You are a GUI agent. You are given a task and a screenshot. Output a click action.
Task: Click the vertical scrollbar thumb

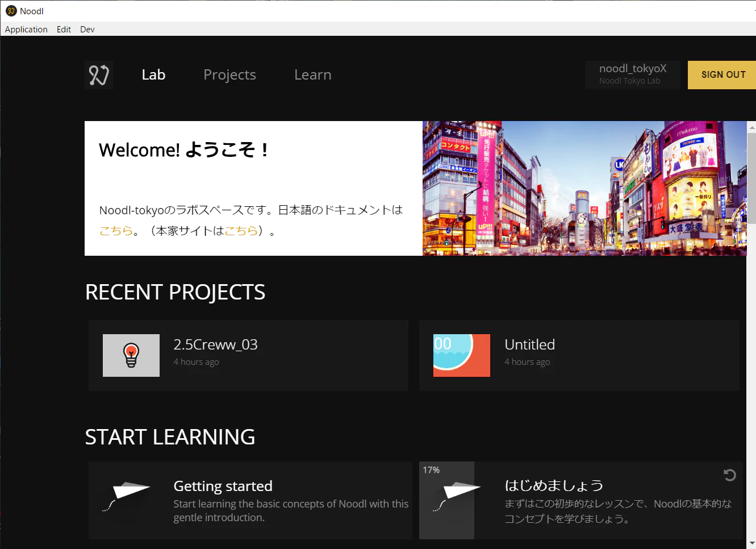pos(752,178)
